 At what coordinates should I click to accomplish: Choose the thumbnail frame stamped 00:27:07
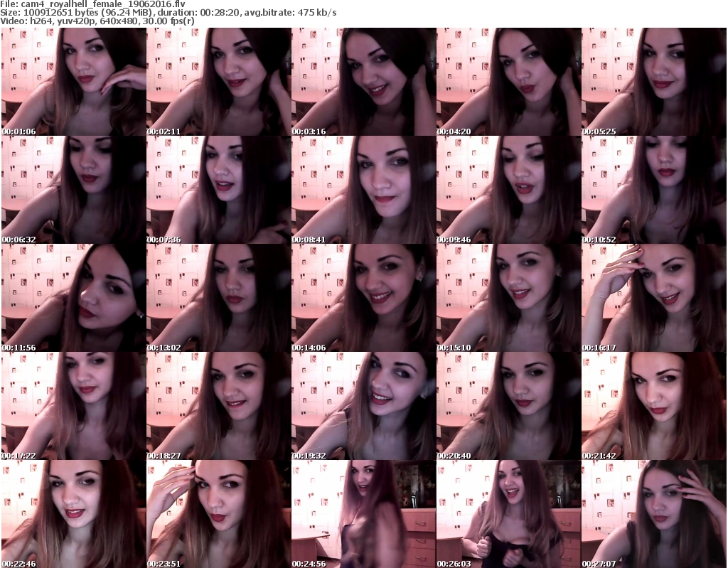point(654,514)
